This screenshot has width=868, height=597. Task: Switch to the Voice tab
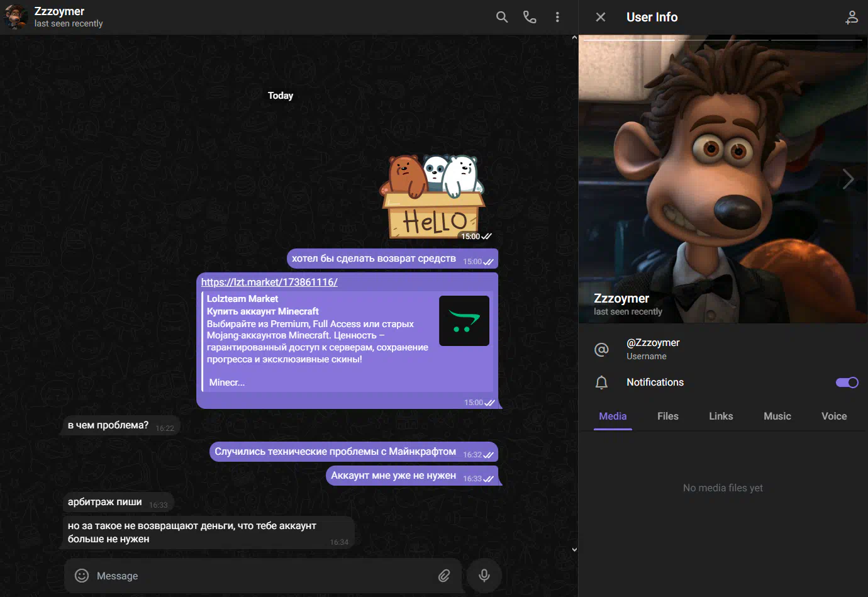(x=834, y=416)
